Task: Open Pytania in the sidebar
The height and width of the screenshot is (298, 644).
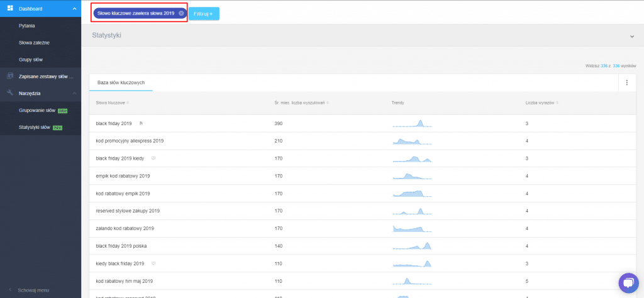Action: [x=27, y=26]
